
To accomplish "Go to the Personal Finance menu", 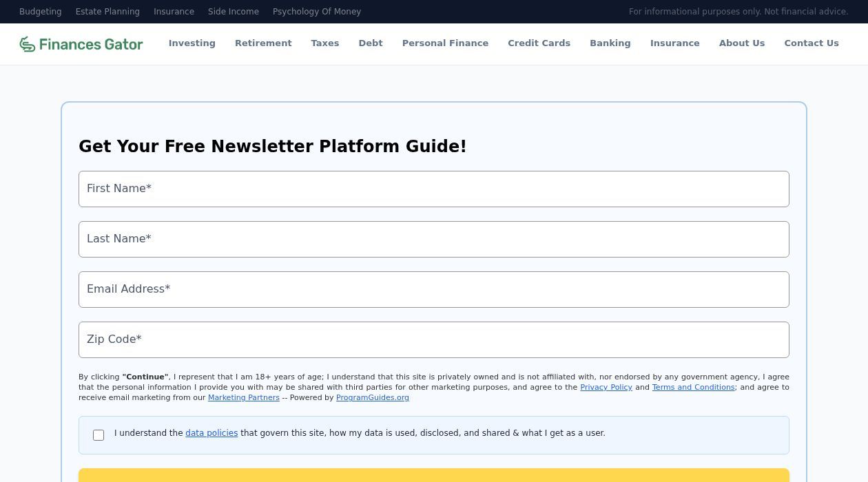I will tap(445, 43).
